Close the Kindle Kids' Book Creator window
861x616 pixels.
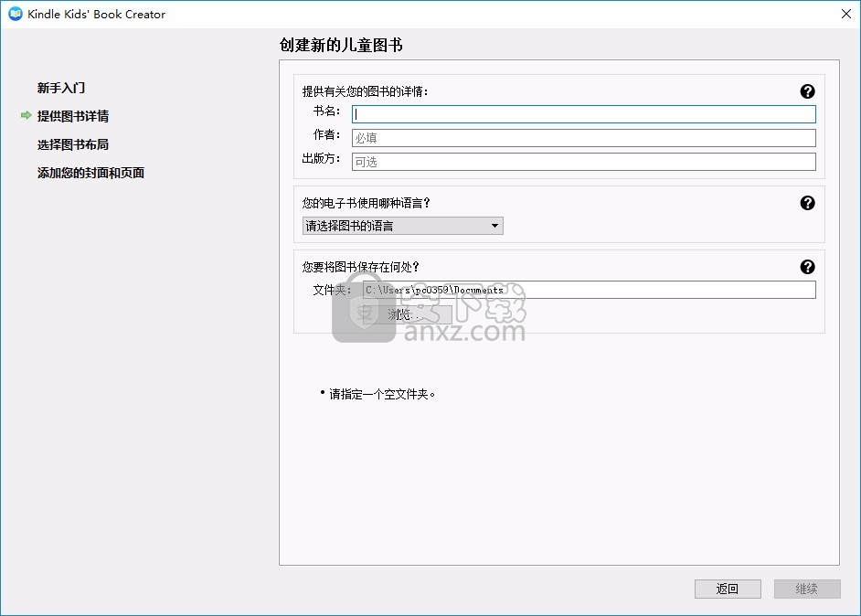(x=846, y=14)
